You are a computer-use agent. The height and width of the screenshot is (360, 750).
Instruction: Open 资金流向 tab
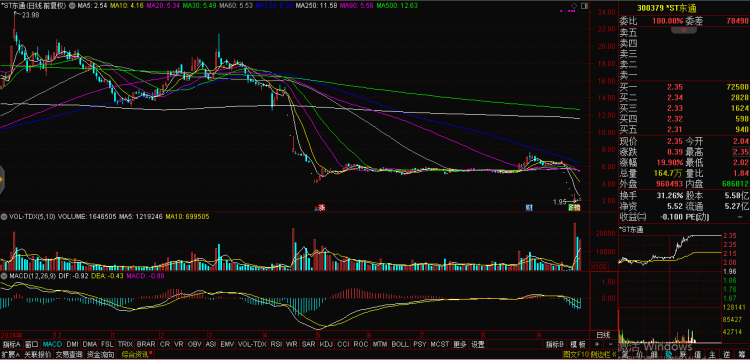[100, 355]
